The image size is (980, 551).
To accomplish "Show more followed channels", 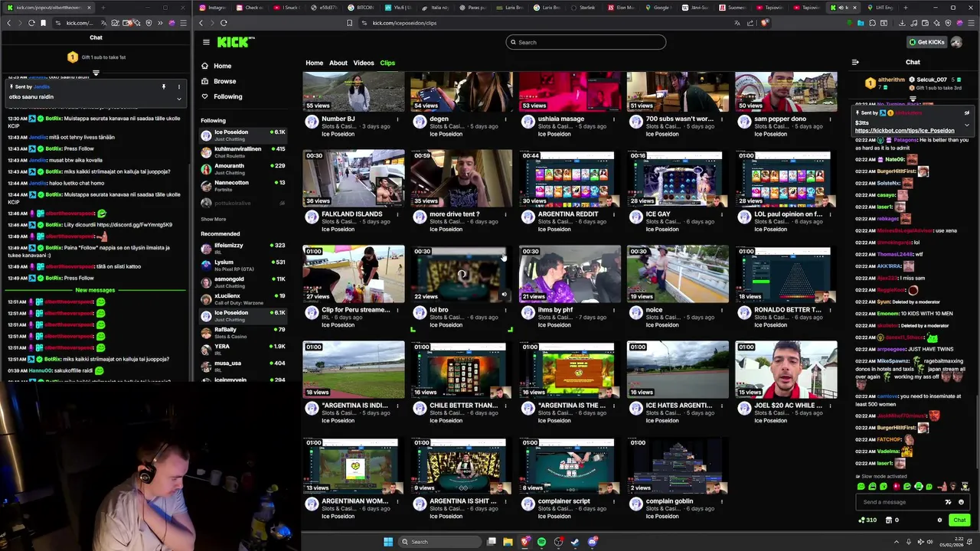I will (213, 219).
